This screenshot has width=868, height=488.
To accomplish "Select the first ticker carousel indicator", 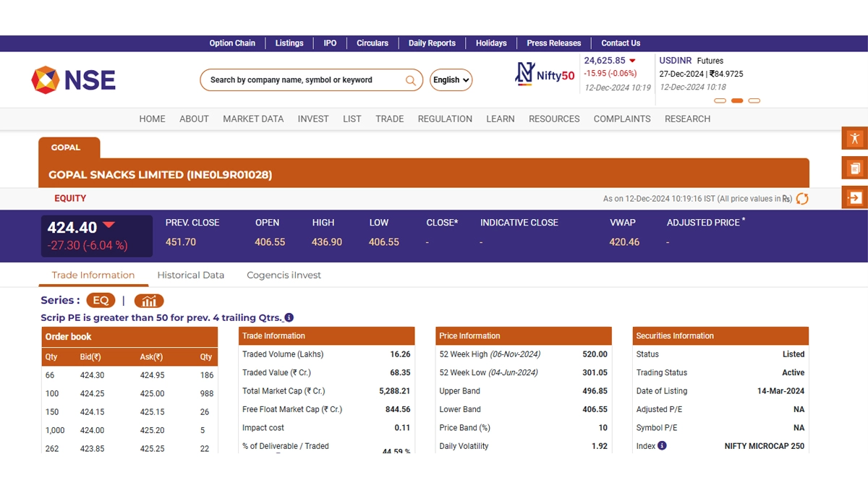I will (720, 101).
